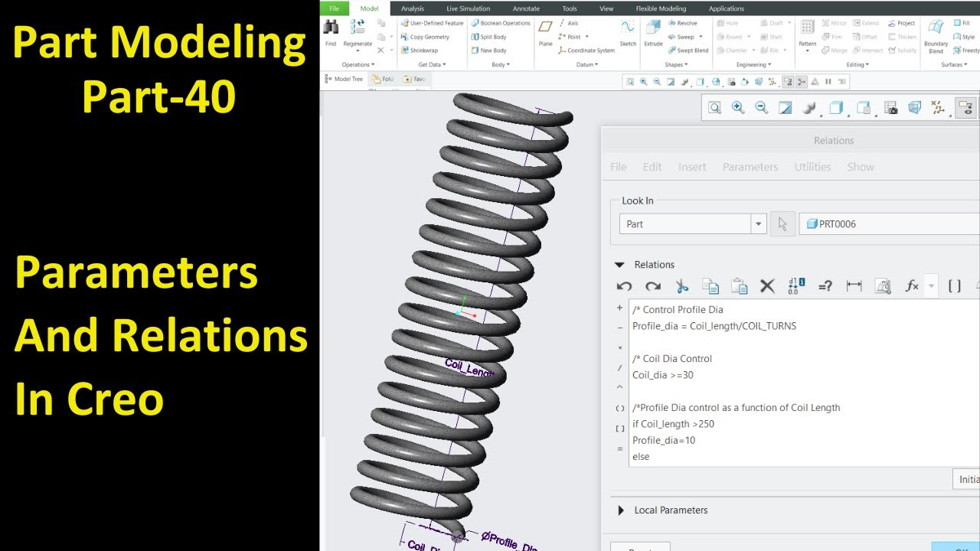Collapse the Relations section
Screen dimensions: 980x551
point(619,265)
